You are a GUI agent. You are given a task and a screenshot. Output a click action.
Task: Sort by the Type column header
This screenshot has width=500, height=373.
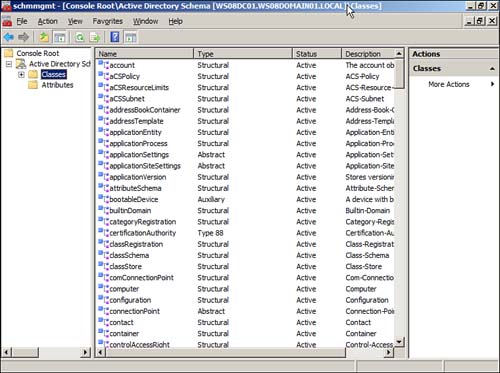(x=243, y=54)
